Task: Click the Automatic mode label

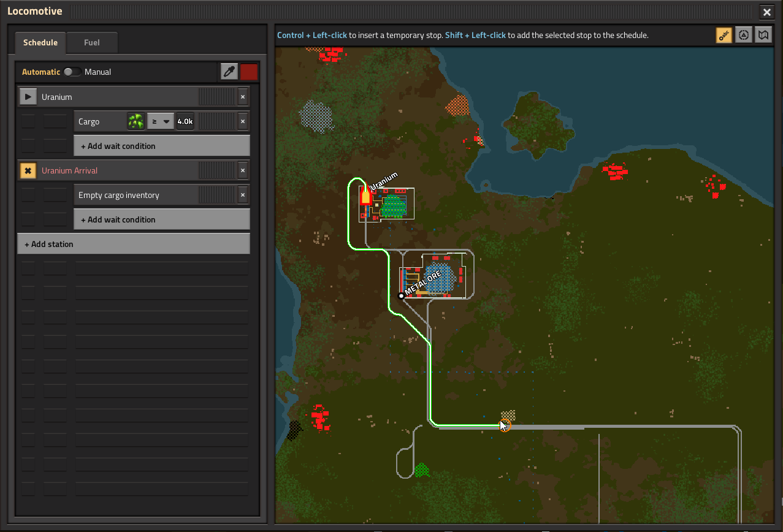Action: 41,72
